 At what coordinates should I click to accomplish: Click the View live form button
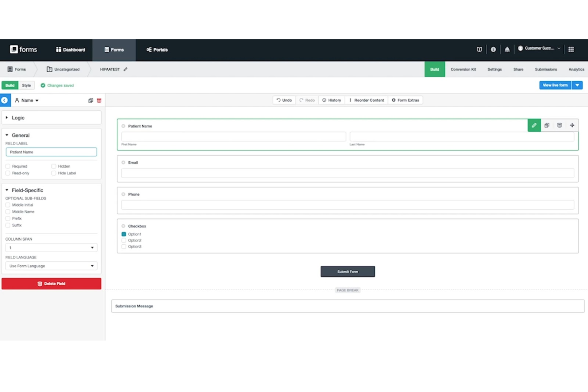click(x=555, y=85)
